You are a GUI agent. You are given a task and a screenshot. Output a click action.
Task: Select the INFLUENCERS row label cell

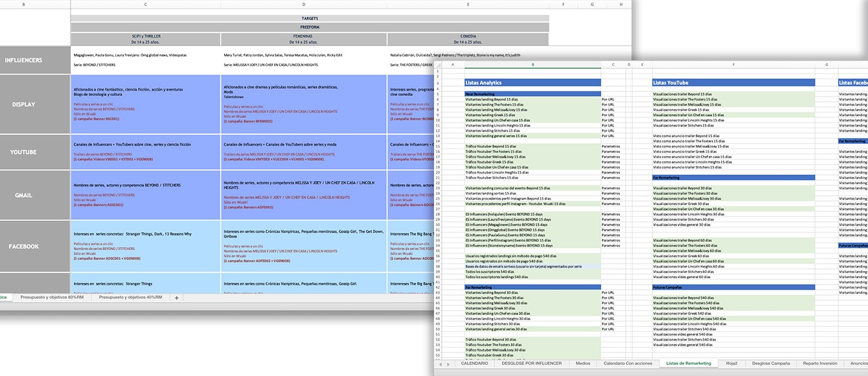point(23,60)
